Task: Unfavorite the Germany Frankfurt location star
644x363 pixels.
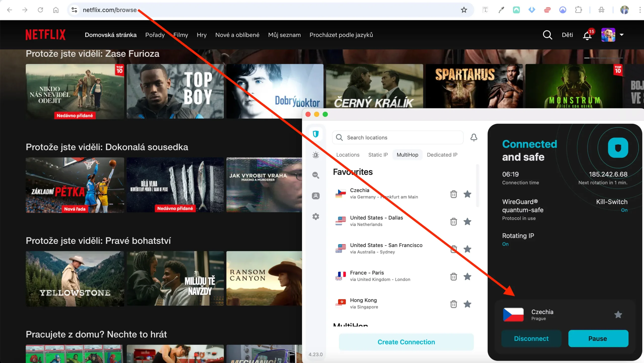Action: [468, 194]
